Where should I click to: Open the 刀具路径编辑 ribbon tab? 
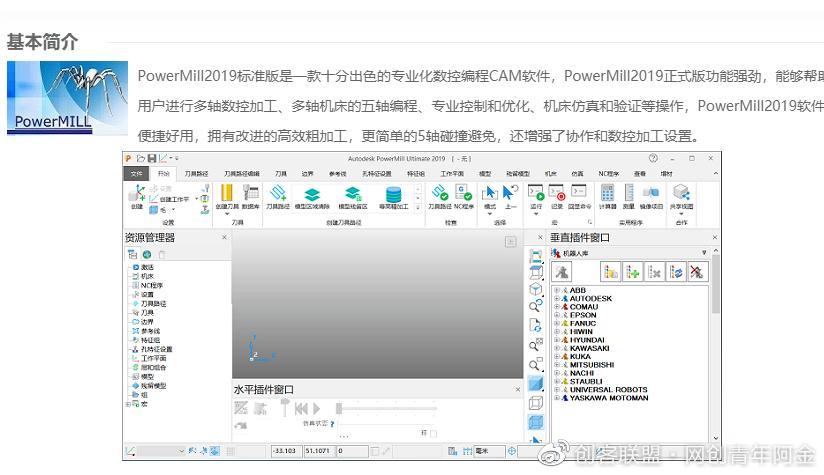[x=242, y=173]
